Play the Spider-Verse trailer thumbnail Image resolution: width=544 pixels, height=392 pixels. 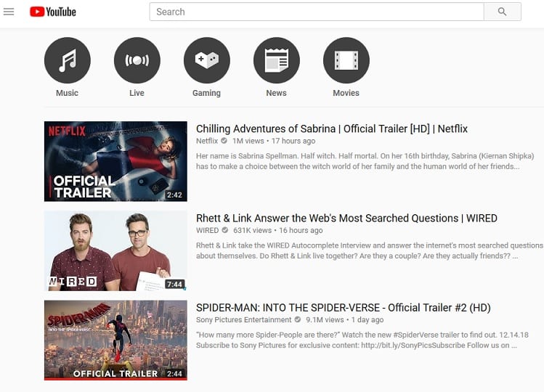coord(115,340)
